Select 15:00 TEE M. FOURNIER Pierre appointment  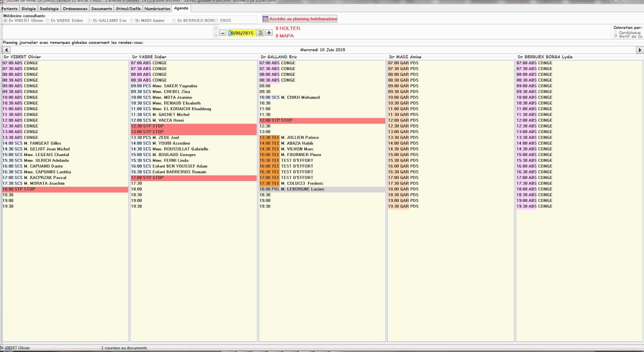[322, 154]
